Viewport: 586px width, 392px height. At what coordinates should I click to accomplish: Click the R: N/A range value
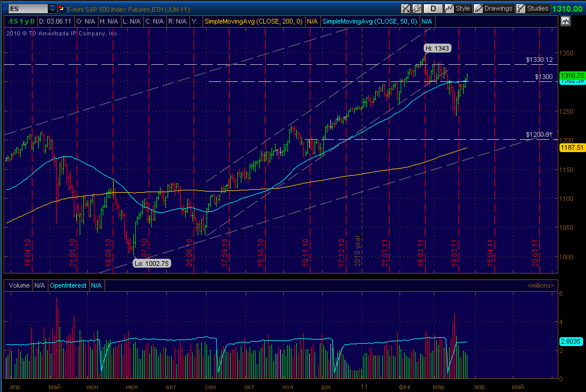click(x=177, y=22)
